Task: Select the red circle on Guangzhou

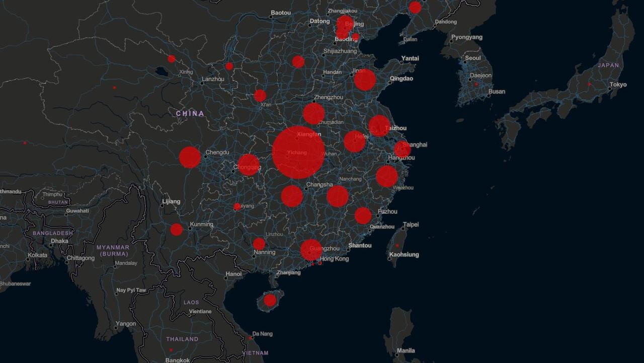Action: point(311,250)
